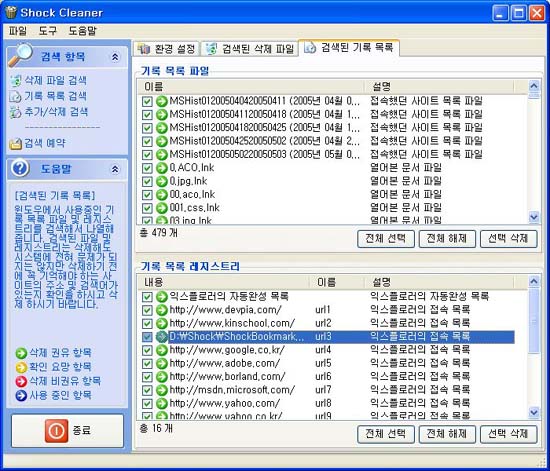Click icon of selected D:\Shock\ShockBookmark row
The height and width of the screenshot is (471, 550).
[162, 337]
